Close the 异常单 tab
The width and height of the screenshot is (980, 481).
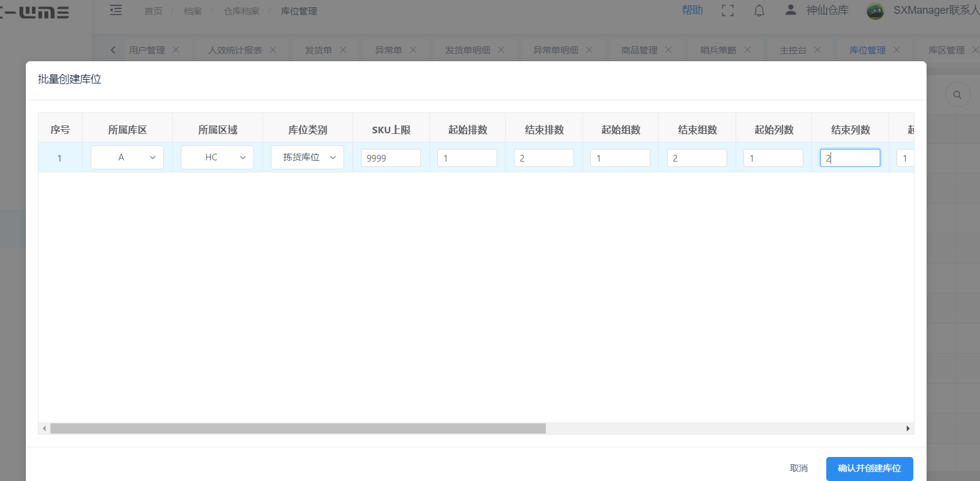[413, 50]
